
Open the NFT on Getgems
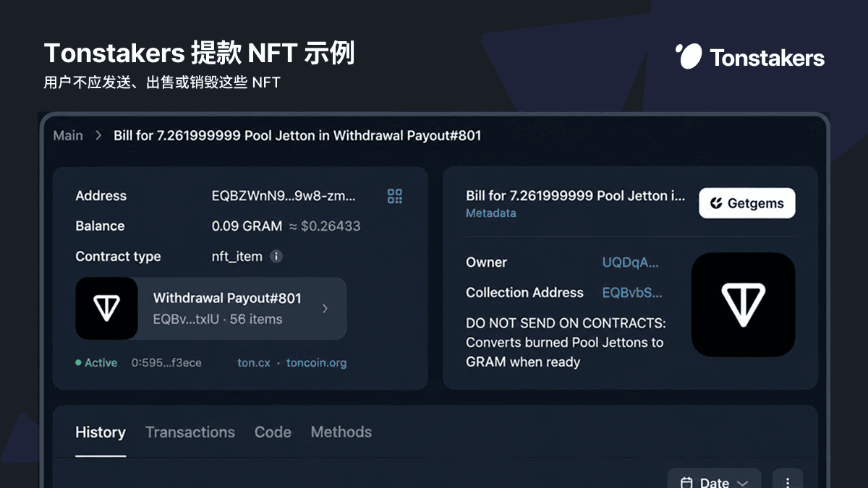pyautogui.click(x=746, y=204)
